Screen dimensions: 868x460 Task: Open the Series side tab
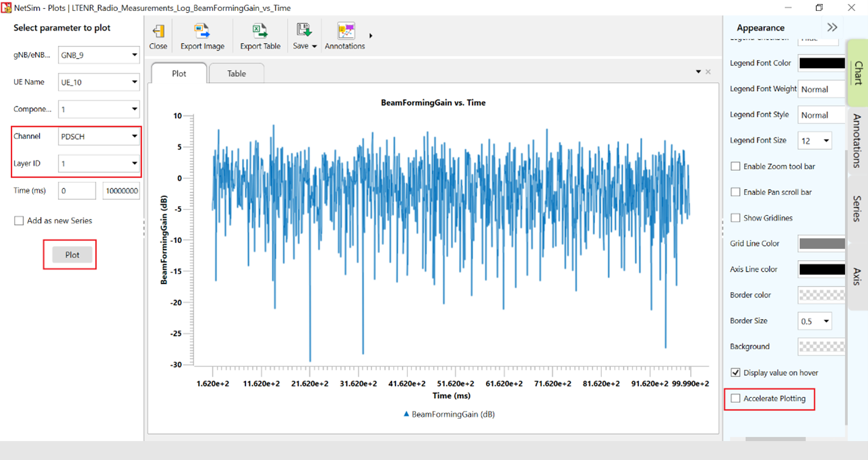(857, 208)
